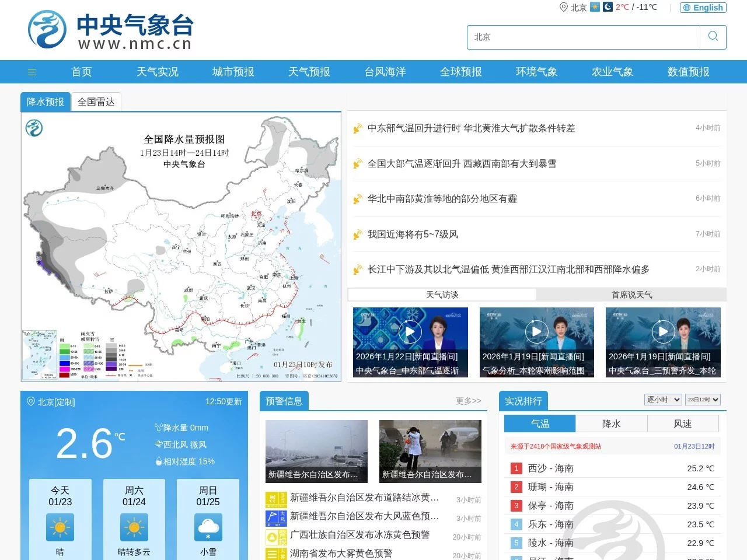Click the megaphone icon beside 我国近海将有5~7级风
This screenshot has height=560, width=747.
coord(357,235)
